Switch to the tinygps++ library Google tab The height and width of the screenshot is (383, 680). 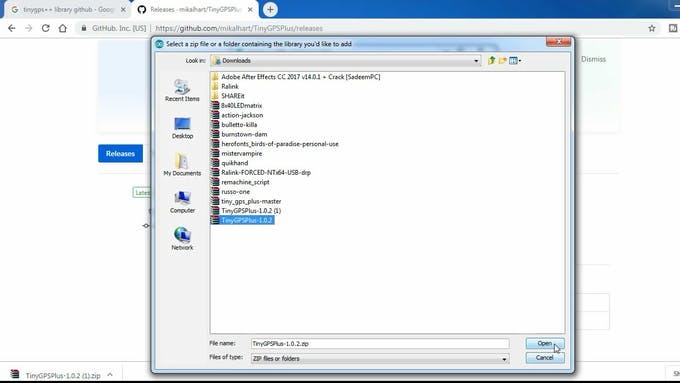tap(67, 9)
